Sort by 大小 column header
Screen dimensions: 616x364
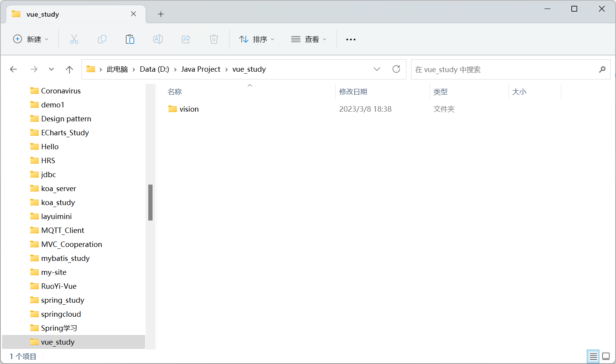519,92
